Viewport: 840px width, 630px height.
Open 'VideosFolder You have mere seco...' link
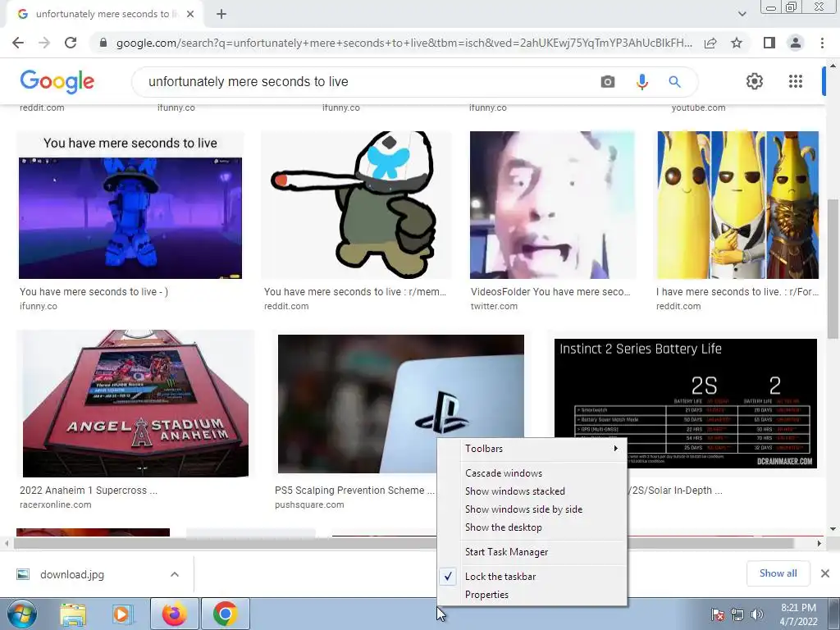pyautogui.click(x=550, y=292)
